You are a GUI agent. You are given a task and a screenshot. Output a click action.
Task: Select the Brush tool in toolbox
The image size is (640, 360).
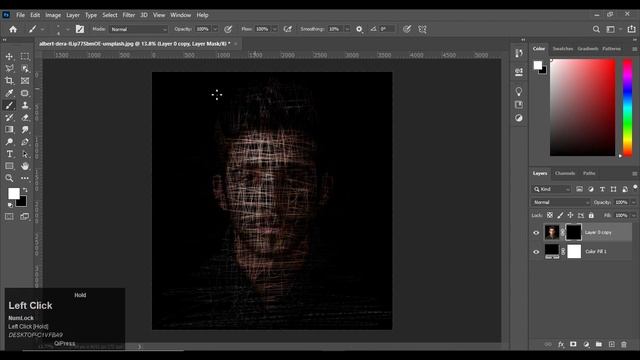coord(9,105)
